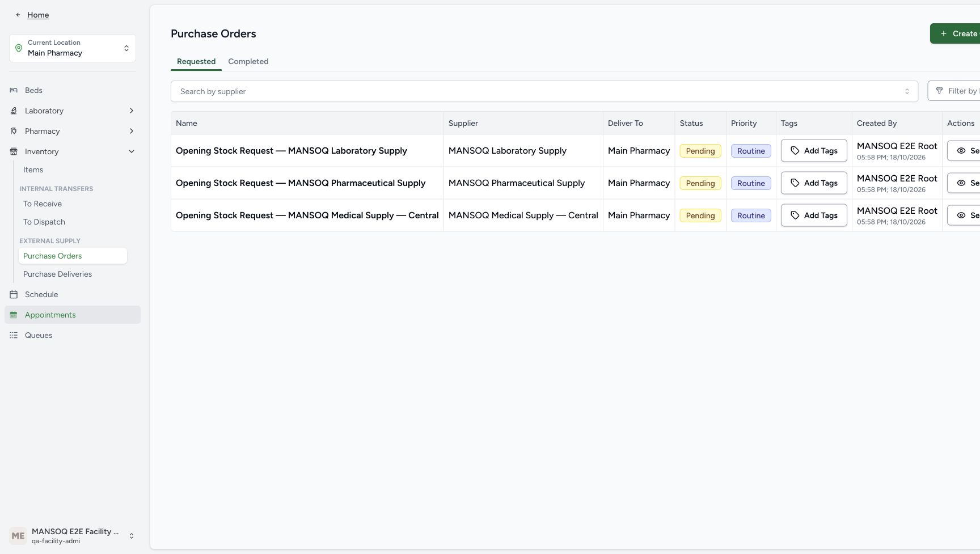Click Routine priority of Laboratory Supply order
The height and width of the screenshot is (554, 980).
[x=751, y=151]
